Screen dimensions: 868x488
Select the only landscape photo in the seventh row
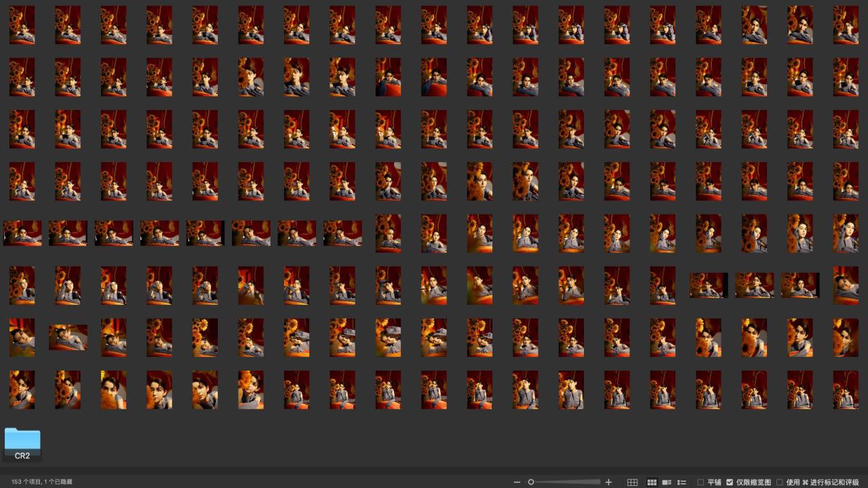pos(68,337)
